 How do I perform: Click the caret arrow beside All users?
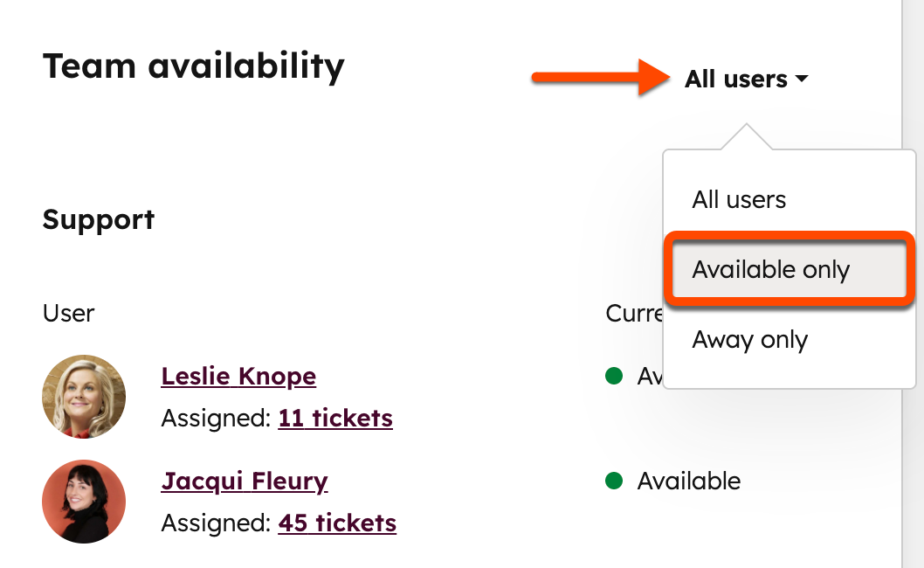pyautogui.click(x=801, y=80)
